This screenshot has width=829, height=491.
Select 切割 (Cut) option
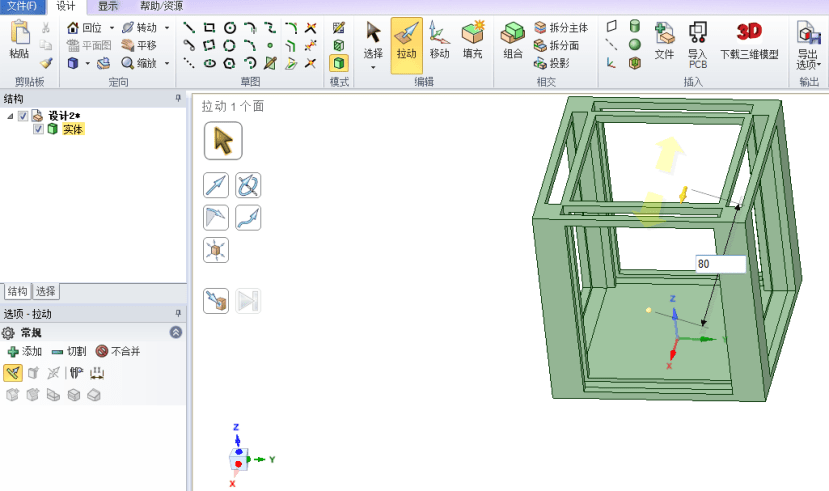[69, 351]
